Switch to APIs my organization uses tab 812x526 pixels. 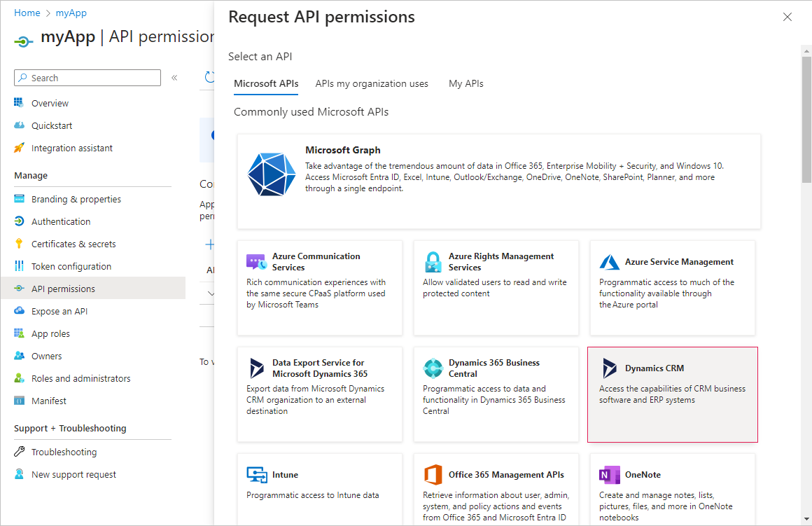tap(372, 83)
